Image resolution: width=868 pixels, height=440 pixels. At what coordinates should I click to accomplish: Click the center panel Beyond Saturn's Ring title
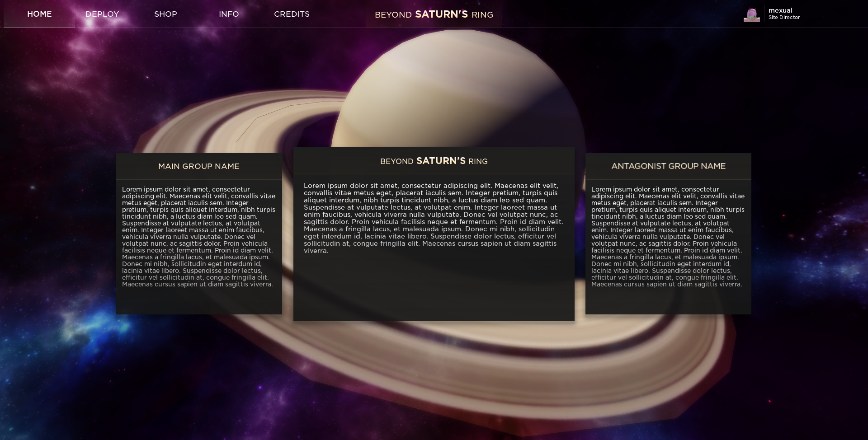[x=434, y=161]
